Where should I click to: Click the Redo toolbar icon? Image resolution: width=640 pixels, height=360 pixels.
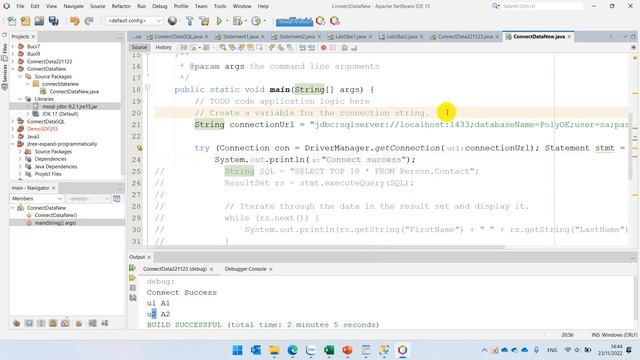pos(89,21)
